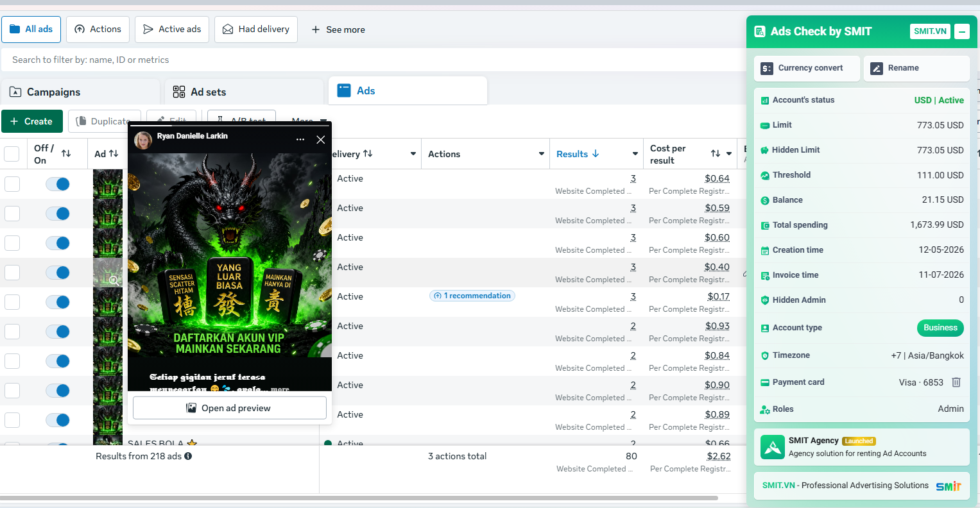Click the black dragon ad image preview
The height and width of the screenshot is (508, 980).
(230, 255)
